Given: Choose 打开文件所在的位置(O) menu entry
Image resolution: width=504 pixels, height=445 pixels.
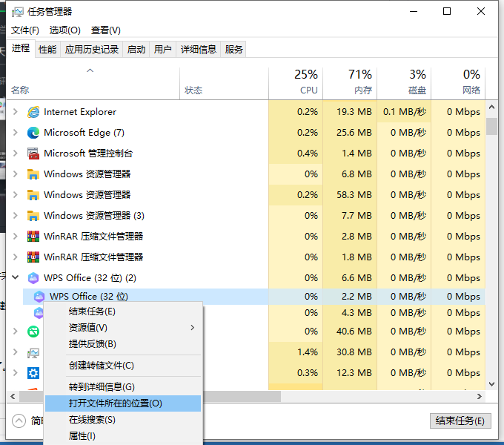Looking at the screenshot, I should click(123, 403).
